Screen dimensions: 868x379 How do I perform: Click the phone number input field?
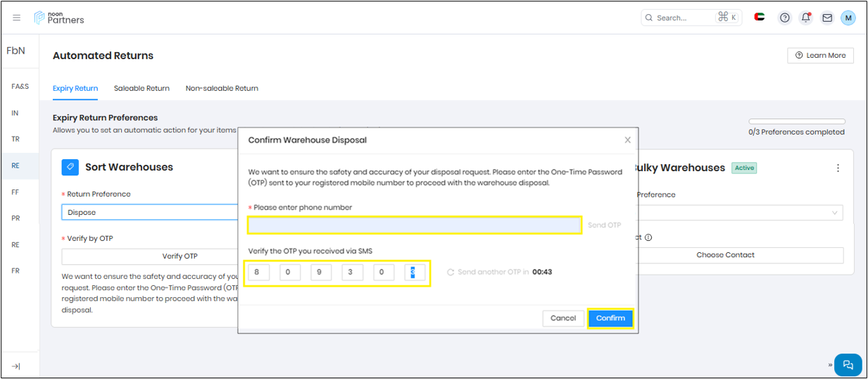pos(414,225)
